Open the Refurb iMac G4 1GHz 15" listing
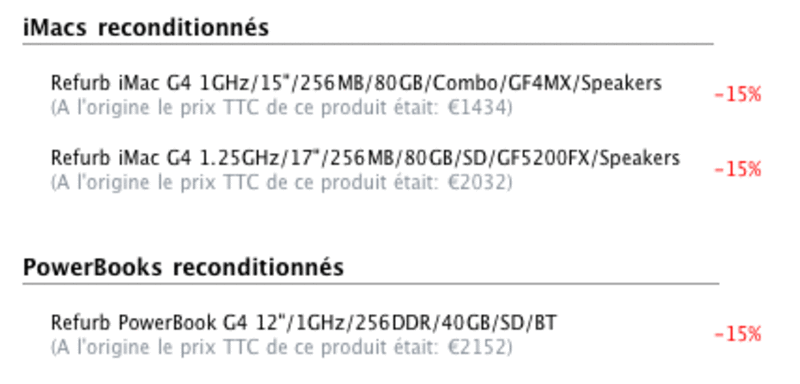 (x=356, y=83)
